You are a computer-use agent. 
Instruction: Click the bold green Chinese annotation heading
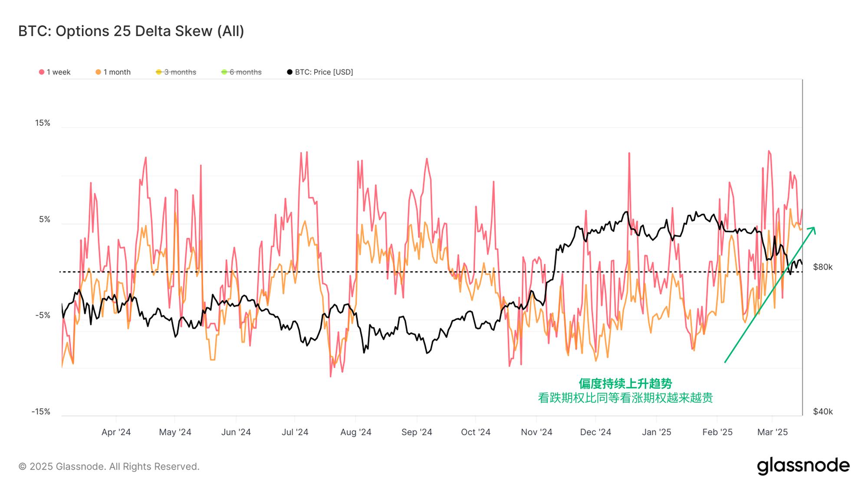click(x=625, y=383)
